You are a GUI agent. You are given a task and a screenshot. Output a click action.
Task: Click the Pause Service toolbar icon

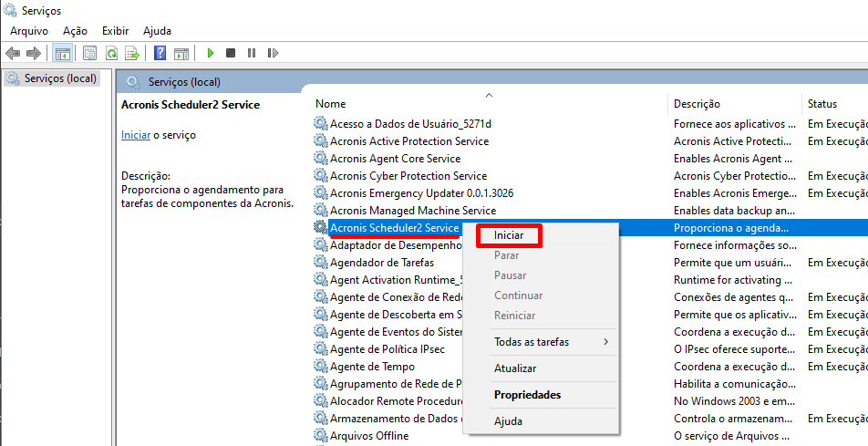click(x=251, y=54)
